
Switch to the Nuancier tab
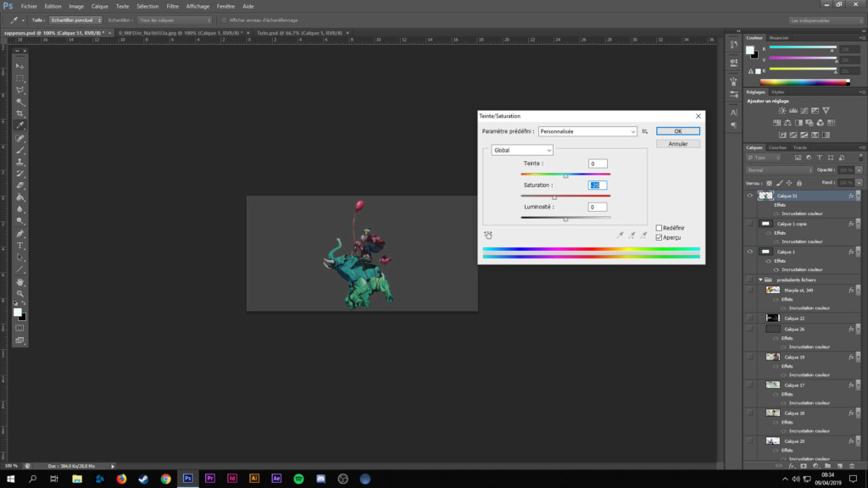coord(779,38)
